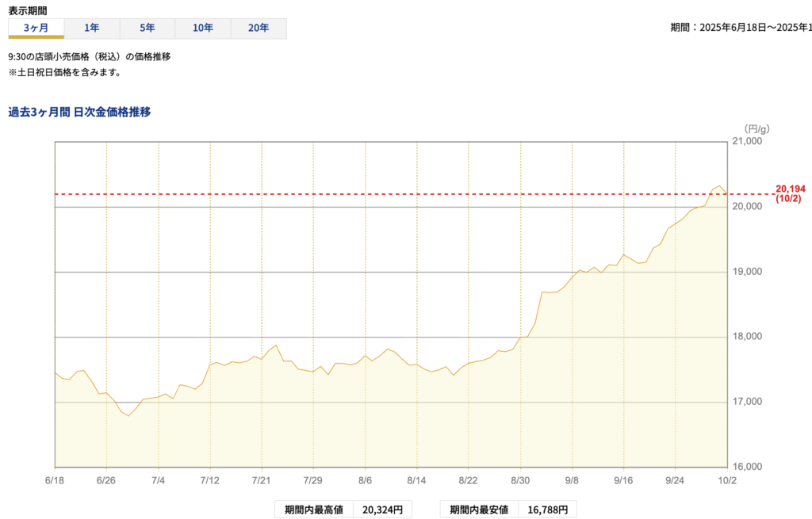Click the 9/16 date axis label
812x519 pixels.
[x=623, y=480]
